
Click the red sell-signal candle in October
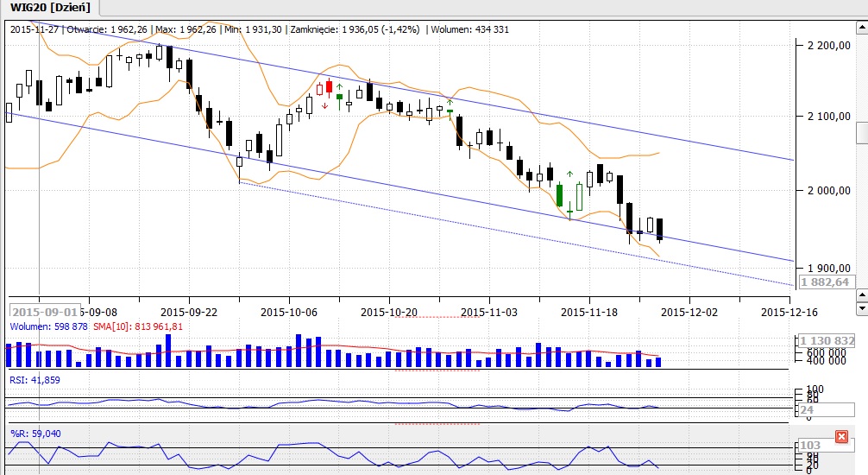coord(329,87)
